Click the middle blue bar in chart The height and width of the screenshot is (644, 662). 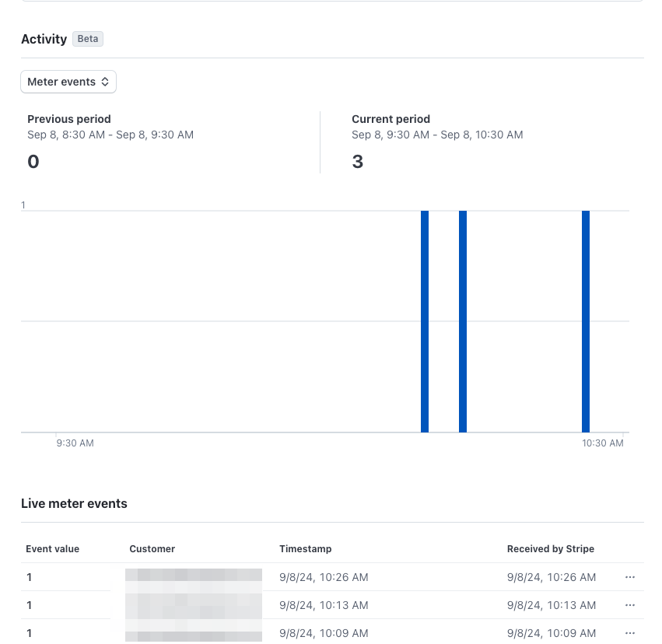463,321
